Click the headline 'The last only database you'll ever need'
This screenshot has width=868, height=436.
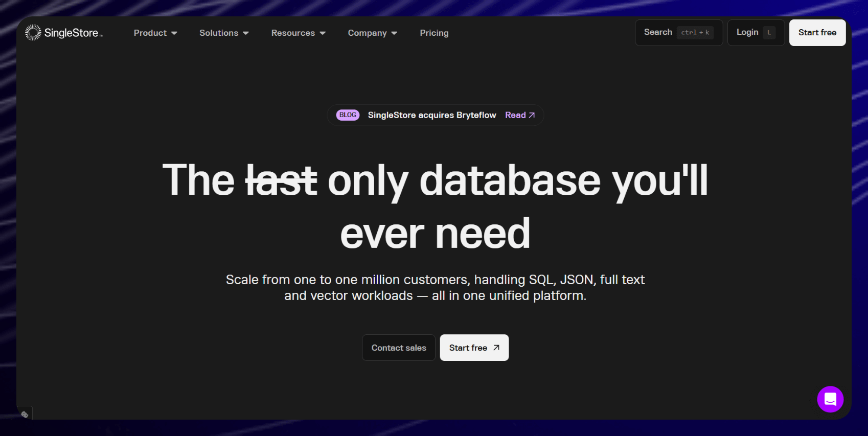[x=435, y=206]
